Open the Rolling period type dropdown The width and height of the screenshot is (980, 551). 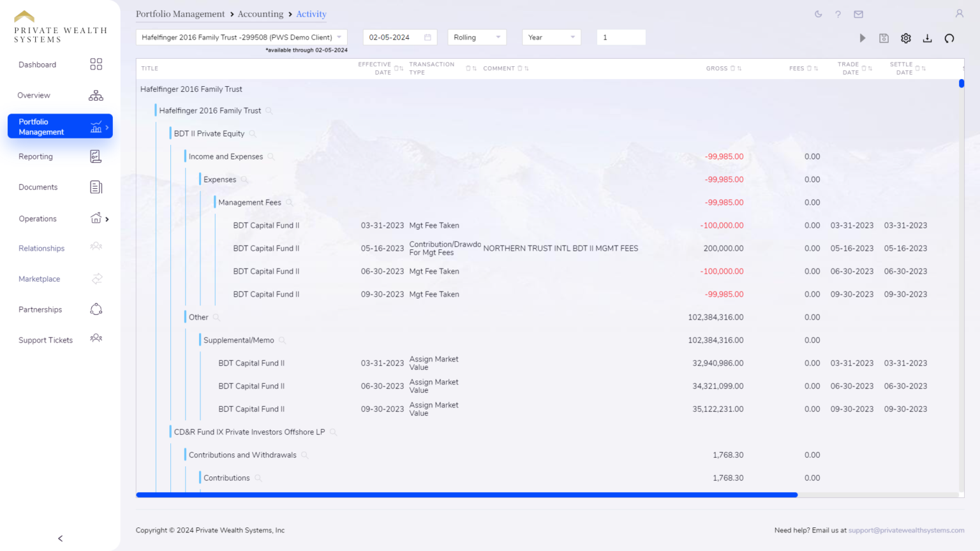coord(477,38)
